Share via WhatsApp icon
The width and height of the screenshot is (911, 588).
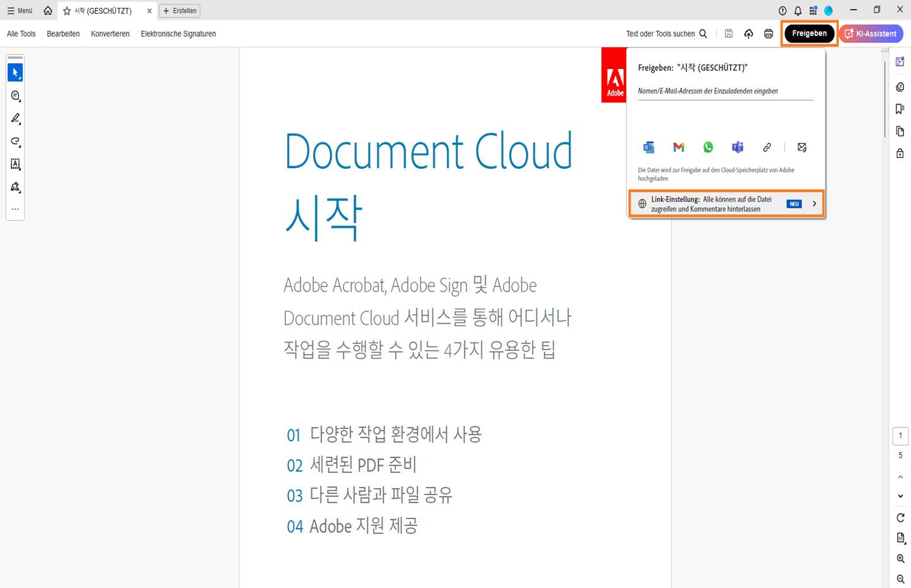[x=708, y=147]
